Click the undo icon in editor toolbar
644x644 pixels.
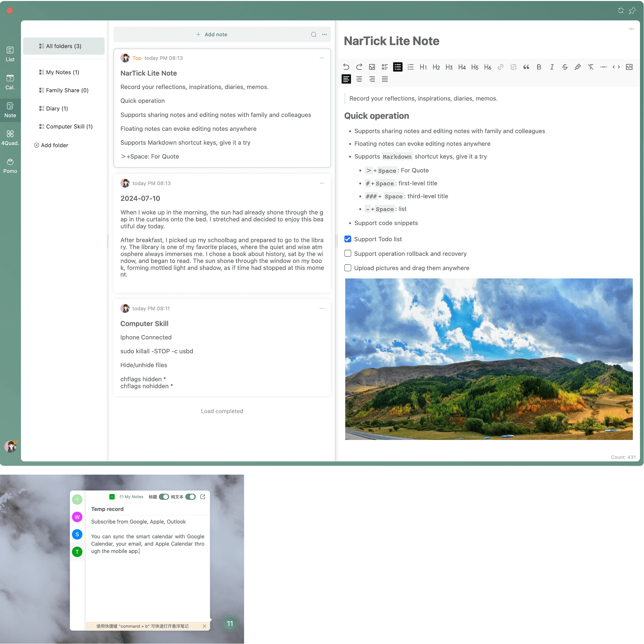click(x=346, y=67)
